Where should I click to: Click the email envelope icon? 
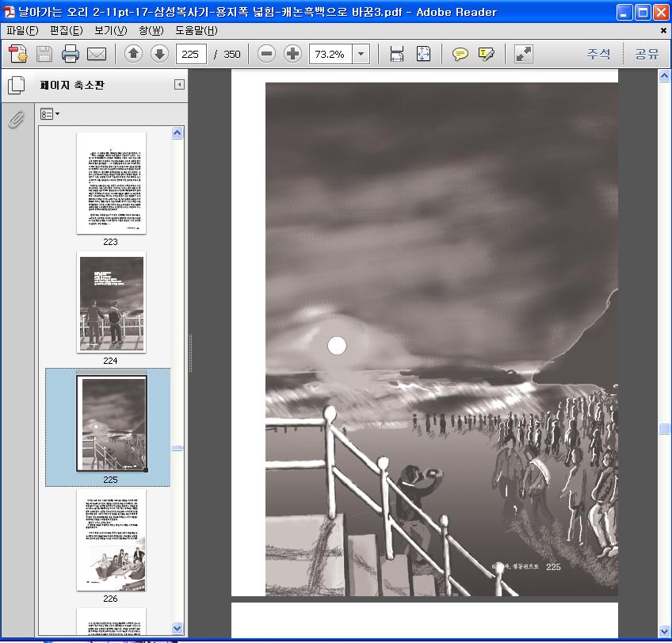tap(97, 54)
